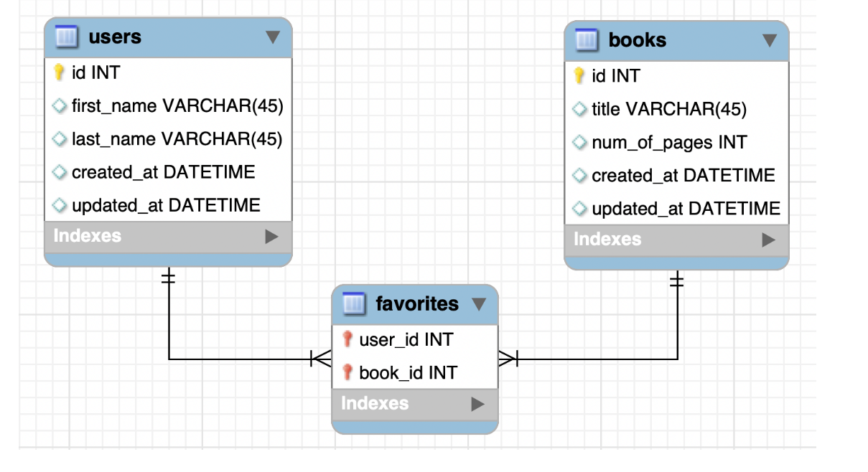Expand the Indexes section of users table

coord(272,235)
